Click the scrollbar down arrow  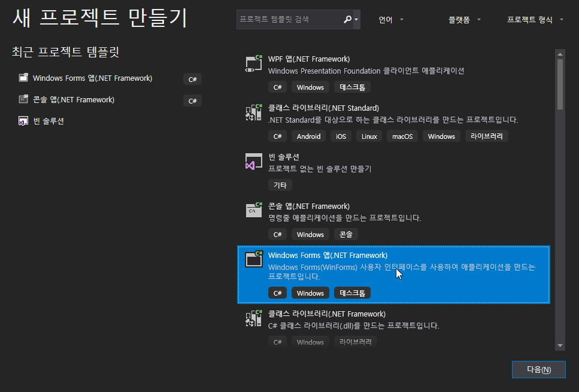pyautogui.click(x=560, y=346)
